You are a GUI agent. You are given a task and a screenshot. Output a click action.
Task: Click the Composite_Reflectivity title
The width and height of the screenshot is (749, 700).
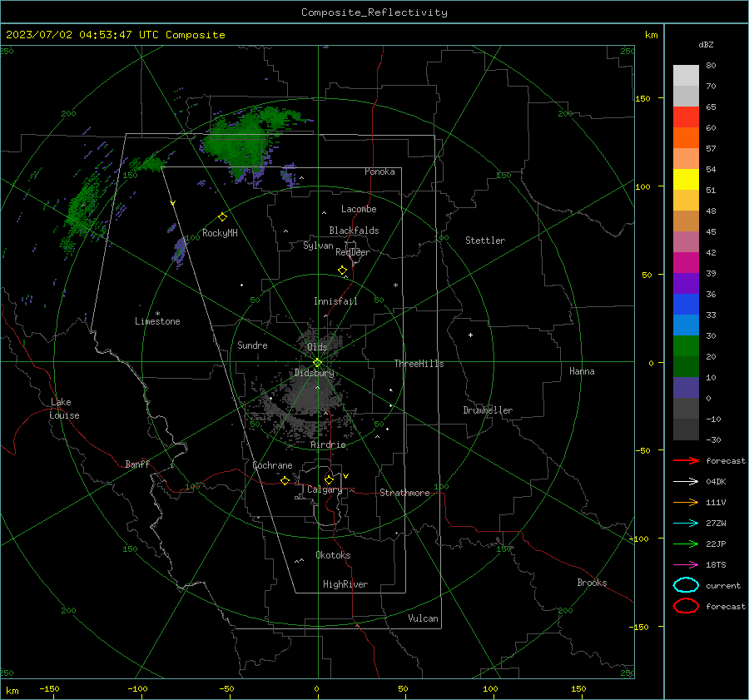tap(374, 12)
